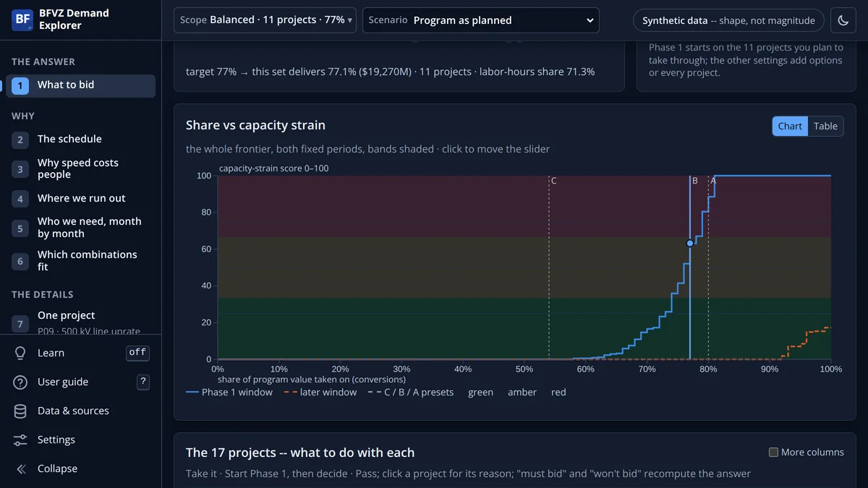Click the Collapse double-chevron icon

[x=20, y=468]
